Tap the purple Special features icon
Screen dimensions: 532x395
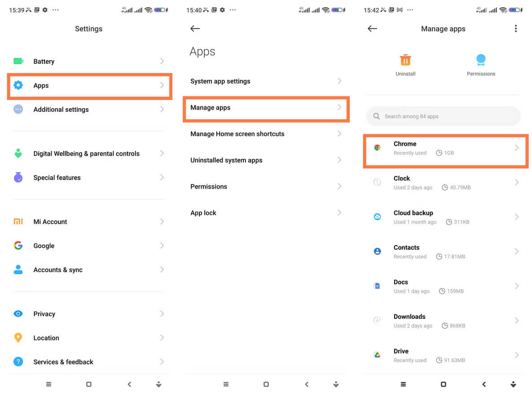[18, 177]
